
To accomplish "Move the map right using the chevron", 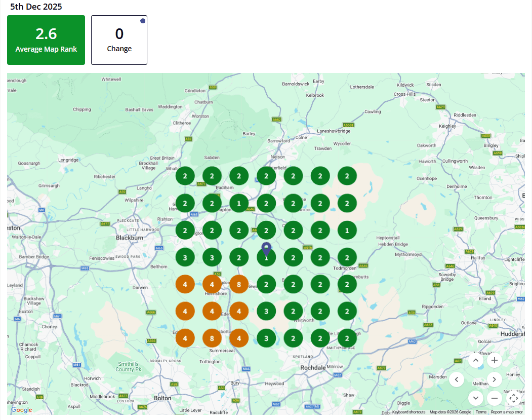I will tap(495, 379).
